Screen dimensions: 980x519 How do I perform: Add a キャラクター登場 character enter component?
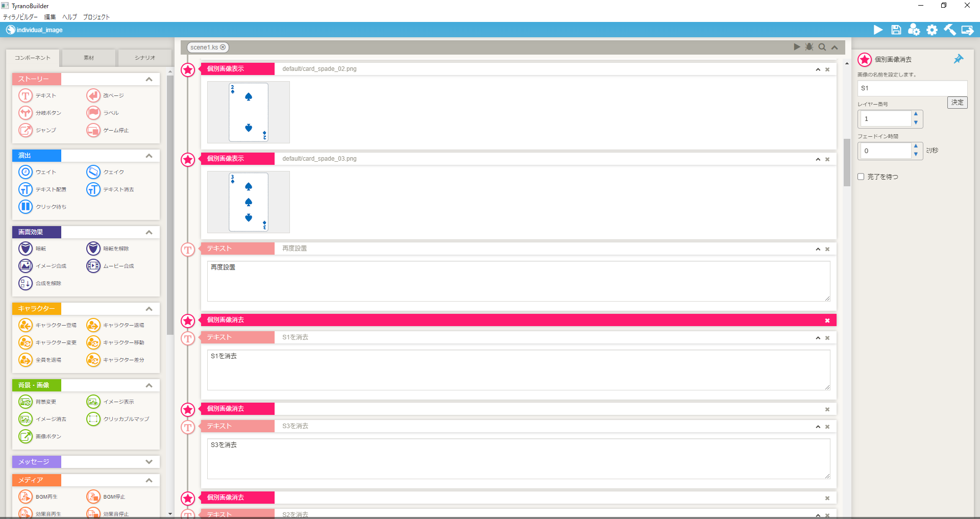(47, 325)
